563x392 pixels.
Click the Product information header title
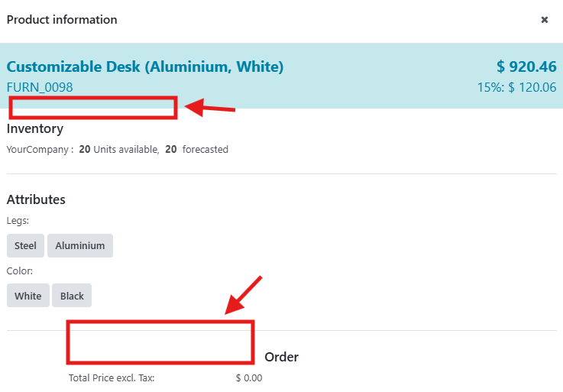(62, 20)
